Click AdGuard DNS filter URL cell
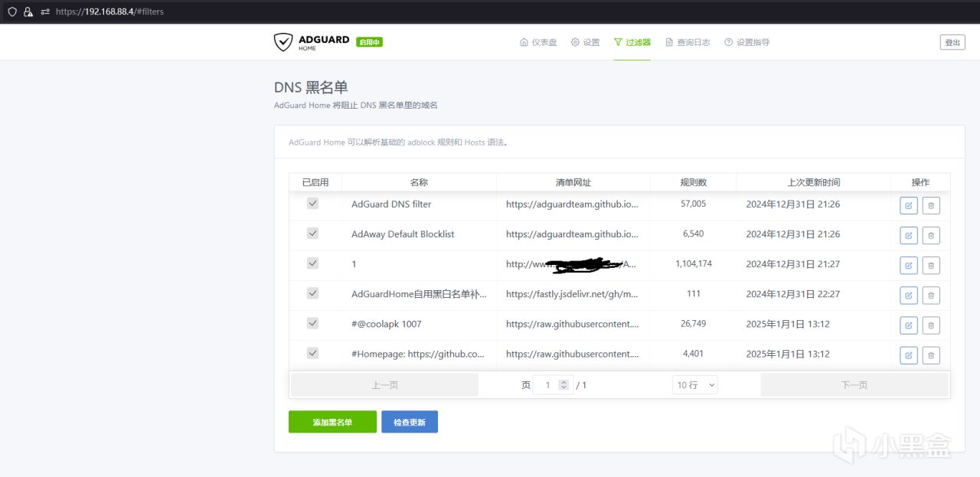This screenshot has width=980, height=477. [572, 204]
